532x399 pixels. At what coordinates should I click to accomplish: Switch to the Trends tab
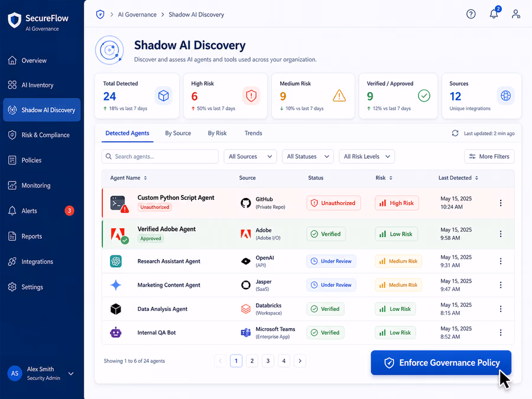pos(253,133)
